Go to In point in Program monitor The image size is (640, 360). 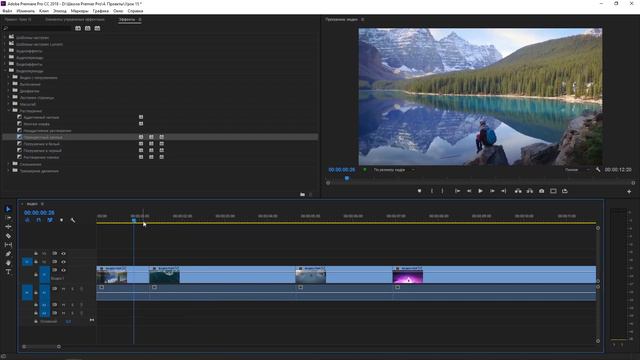coord(458,191)
